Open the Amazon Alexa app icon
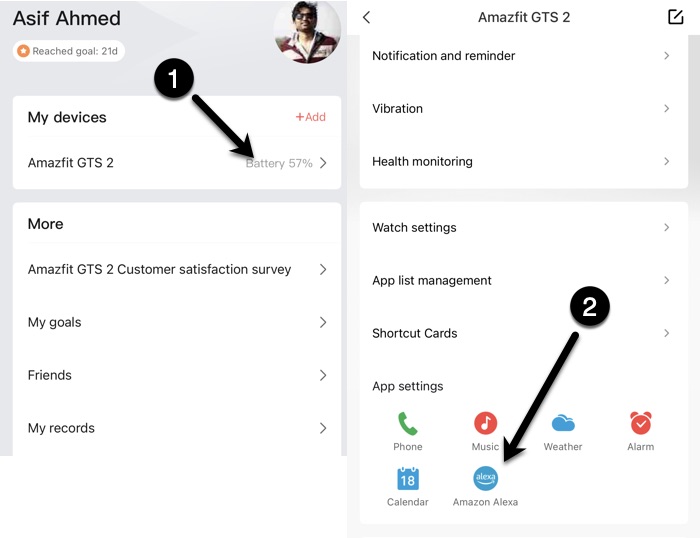The image size is (700, 538). (485, 478)
